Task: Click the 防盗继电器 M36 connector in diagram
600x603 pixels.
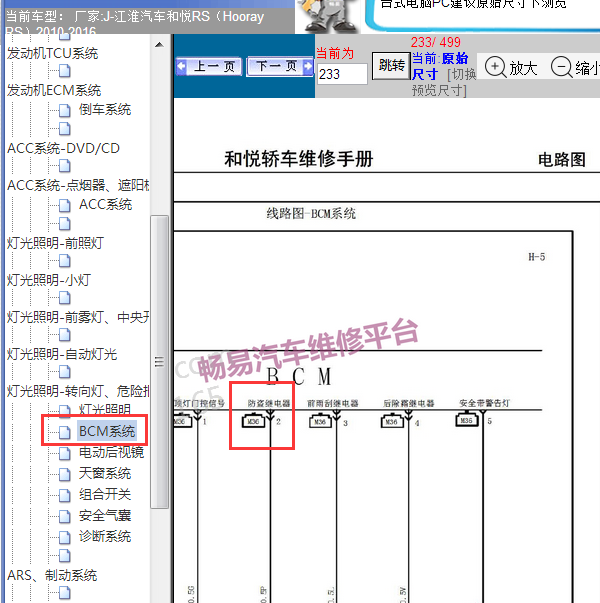Action: tap(253, 421)
